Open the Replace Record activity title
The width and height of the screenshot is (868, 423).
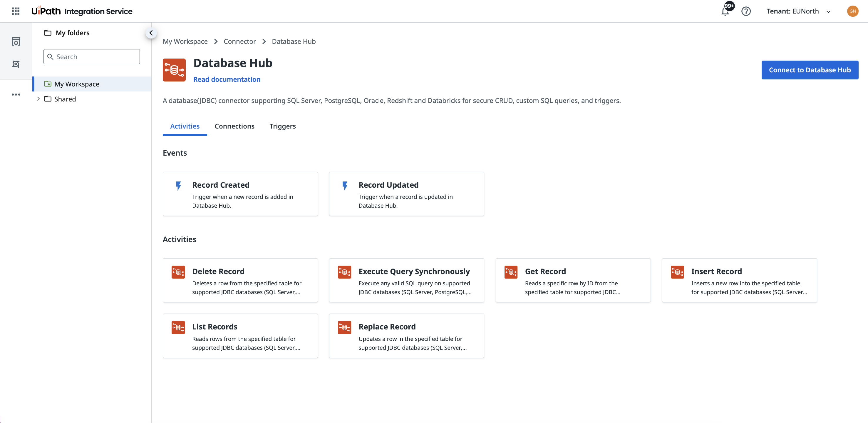(x=387, y=327)
